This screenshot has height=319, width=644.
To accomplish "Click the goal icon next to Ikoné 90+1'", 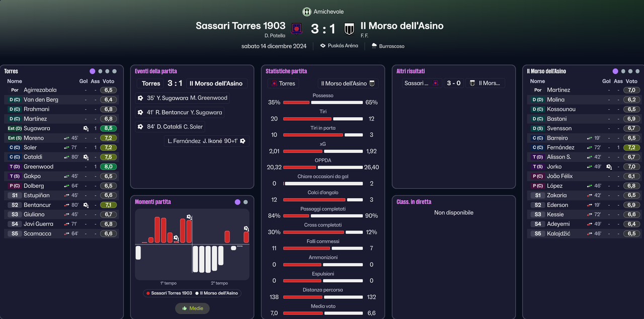I will click(x=243, y=141).
